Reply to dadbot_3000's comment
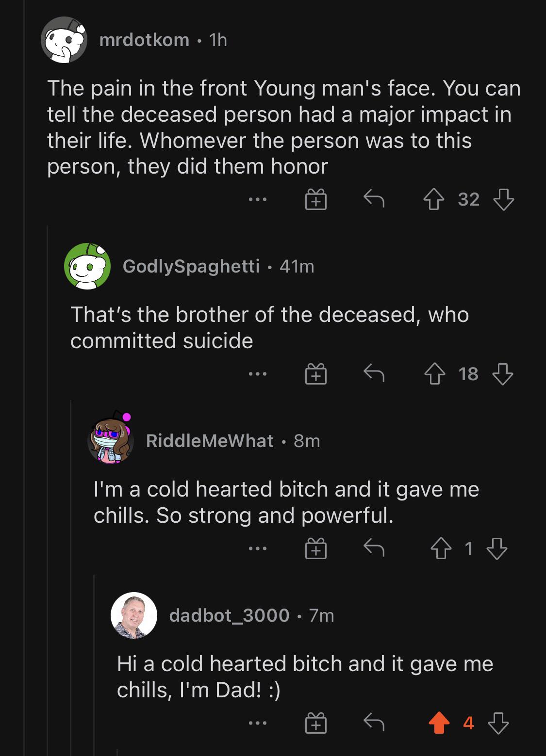 tap(374, 724)
